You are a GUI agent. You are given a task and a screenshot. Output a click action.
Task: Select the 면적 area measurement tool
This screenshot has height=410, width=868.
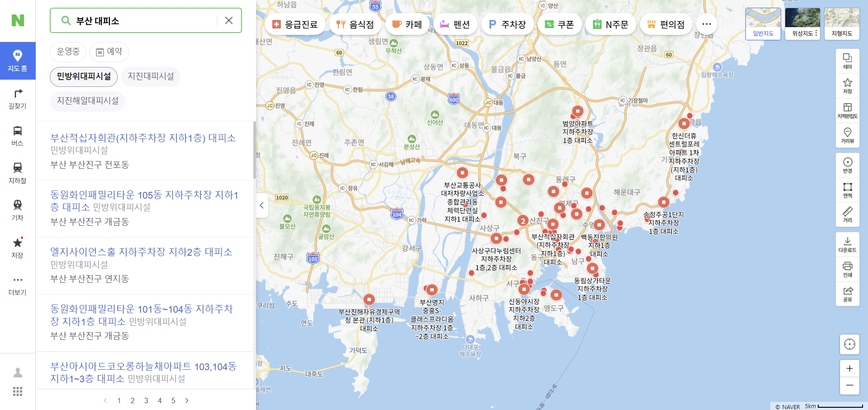[848, 190]
